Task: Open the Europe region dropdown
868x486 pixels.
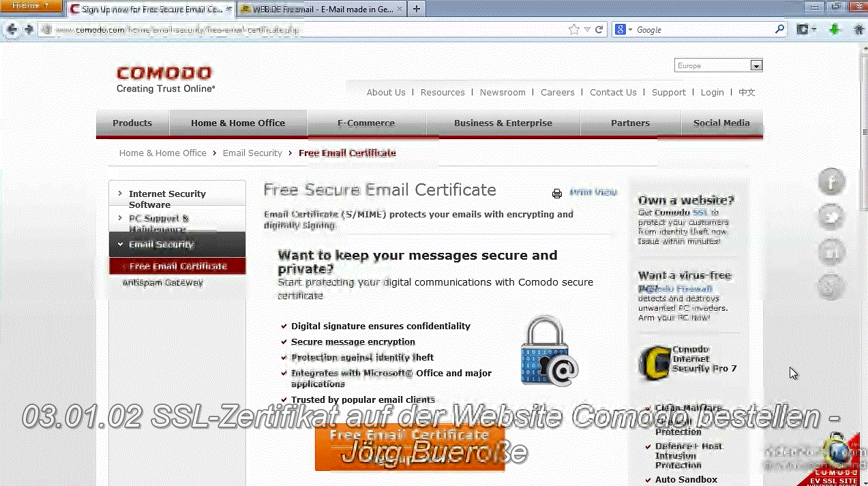Action: 719,65
